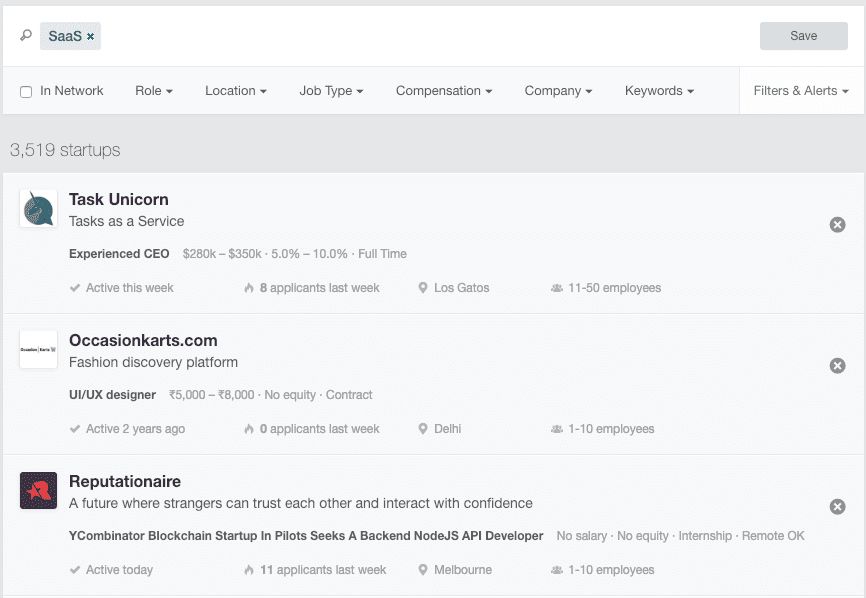The height and width of the screenshot is (598, 866).
Task: Open the UI/UX designer job posting
Action: [113, 395]
